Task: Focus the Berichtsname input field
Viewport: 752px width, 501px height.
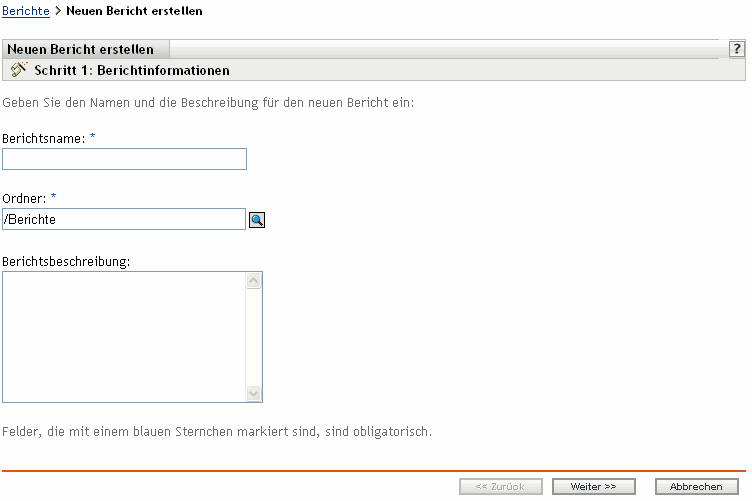Action: pyautogui.click(x=124, y=159)
